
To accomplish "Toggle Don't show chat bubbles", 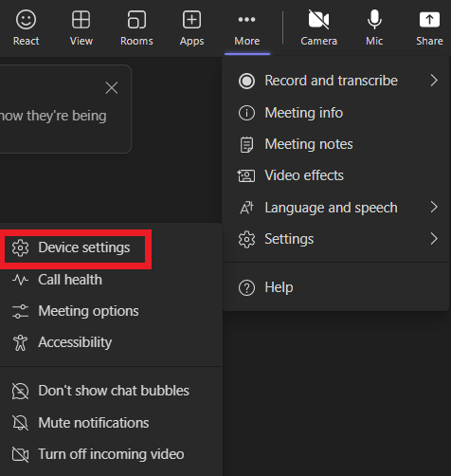I will pos(111,391).
